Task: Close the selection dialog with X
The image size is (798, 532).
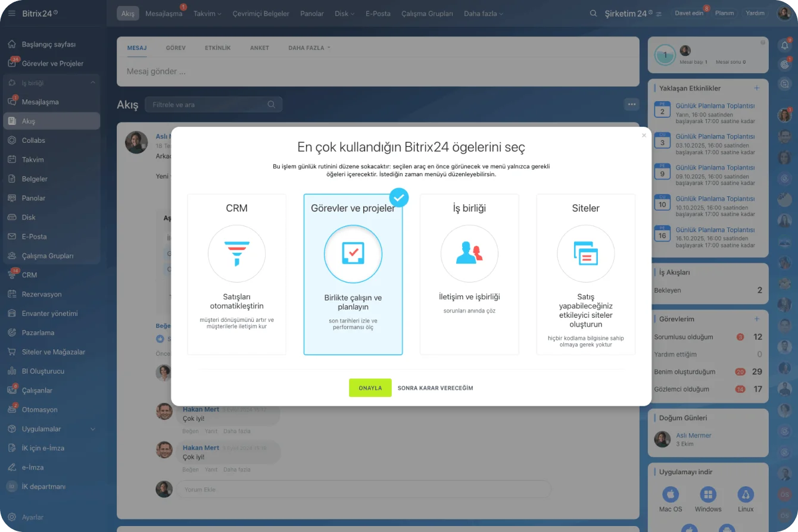Action: (x=644, y=136)
